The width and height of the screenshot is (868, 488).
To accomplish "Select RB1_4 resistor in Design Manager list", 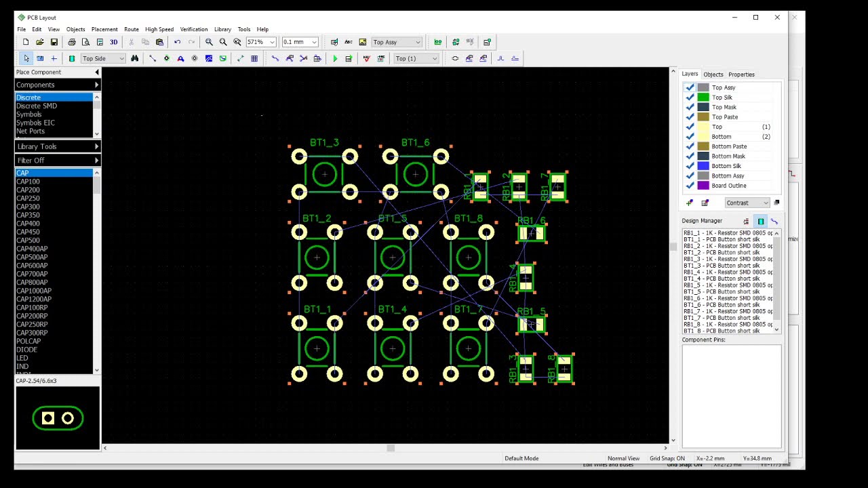I will 728,272.
